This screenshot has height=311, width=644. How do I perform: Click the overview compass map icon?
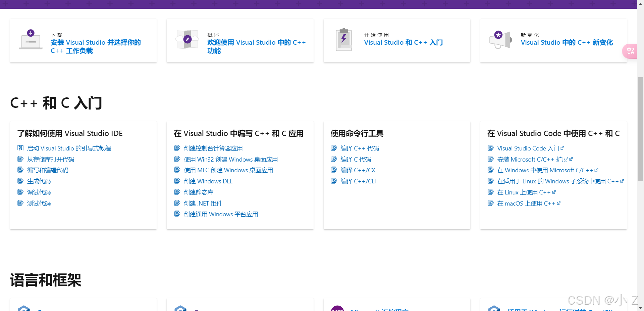point(187,39)
